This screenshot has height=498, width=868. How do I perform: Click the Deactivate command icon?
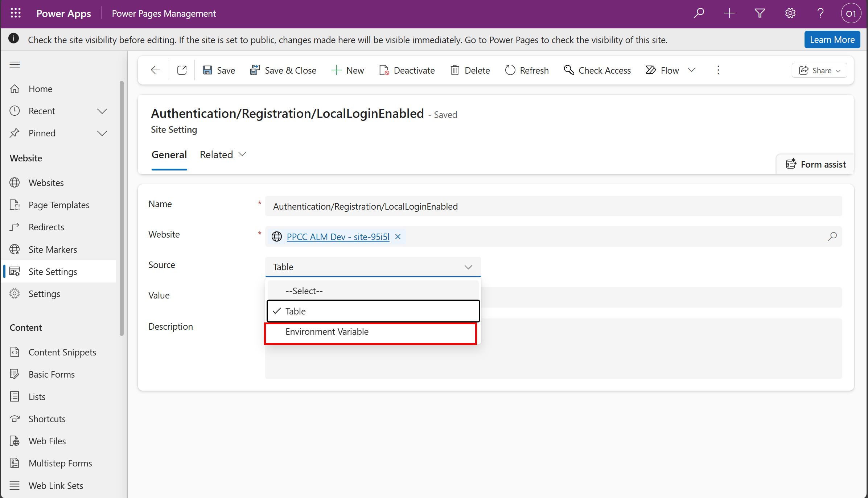point(406,70)
